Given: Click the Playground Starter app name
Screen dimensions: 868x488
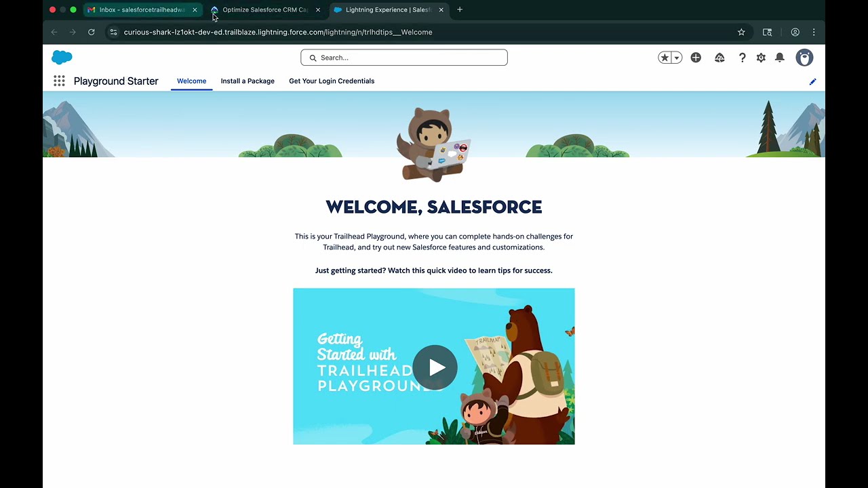Looking at the screenshot, I should (116, 81).
